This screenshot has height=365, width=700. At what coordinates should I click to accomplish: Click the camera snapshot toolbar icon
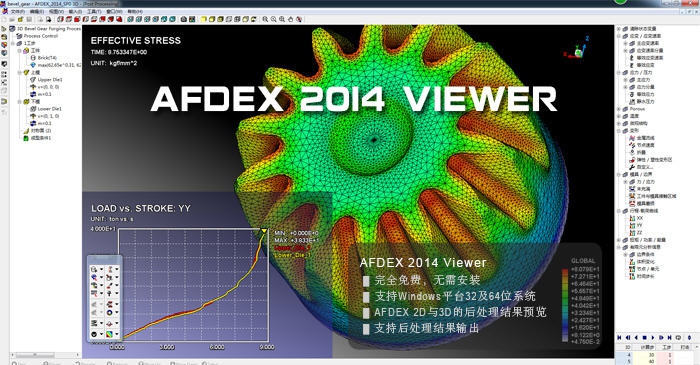(x=183, y=19)
